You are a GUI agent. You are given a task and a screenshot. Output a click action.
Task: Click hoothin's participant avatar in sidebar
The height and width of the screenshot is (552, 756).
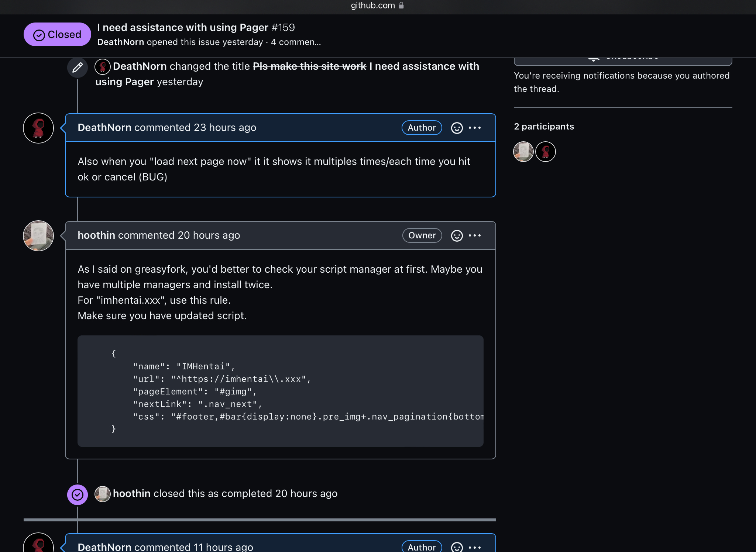[x=523, y=152]
